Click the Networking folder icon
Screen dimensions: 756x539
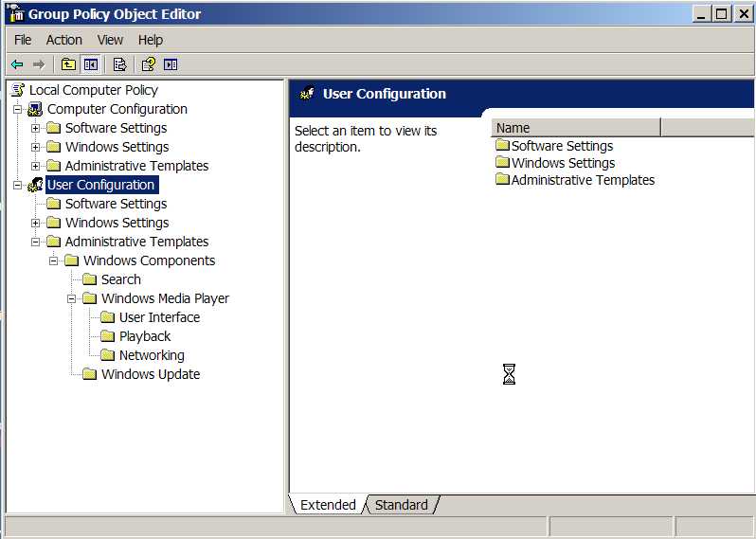[107, 355]
